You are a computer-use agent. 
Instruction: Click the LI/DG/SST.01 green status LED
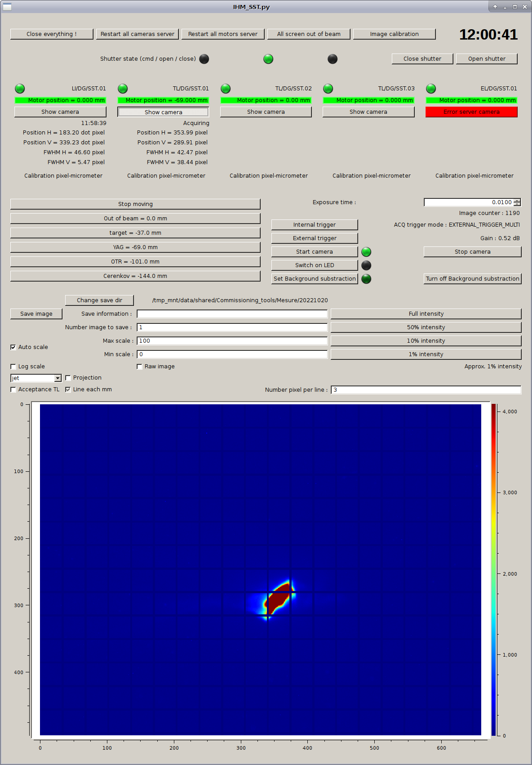coord(20,89)
